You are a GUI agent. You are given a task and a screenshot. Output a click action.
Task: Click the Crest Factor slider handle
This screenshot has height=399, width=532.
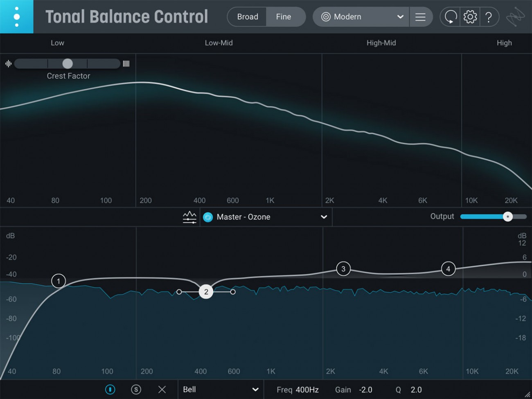click(67, 63)
